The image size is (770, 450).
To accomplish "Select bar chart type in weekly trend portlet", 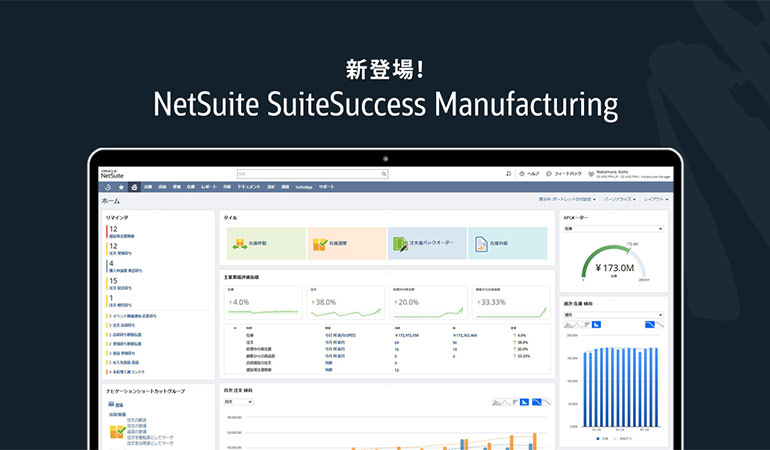I will click(587, 325).
